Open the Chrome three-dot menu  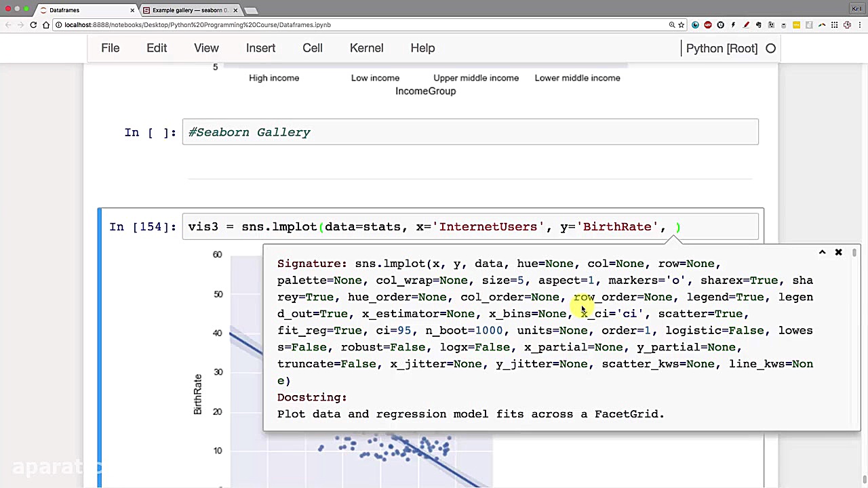(860, 24)
